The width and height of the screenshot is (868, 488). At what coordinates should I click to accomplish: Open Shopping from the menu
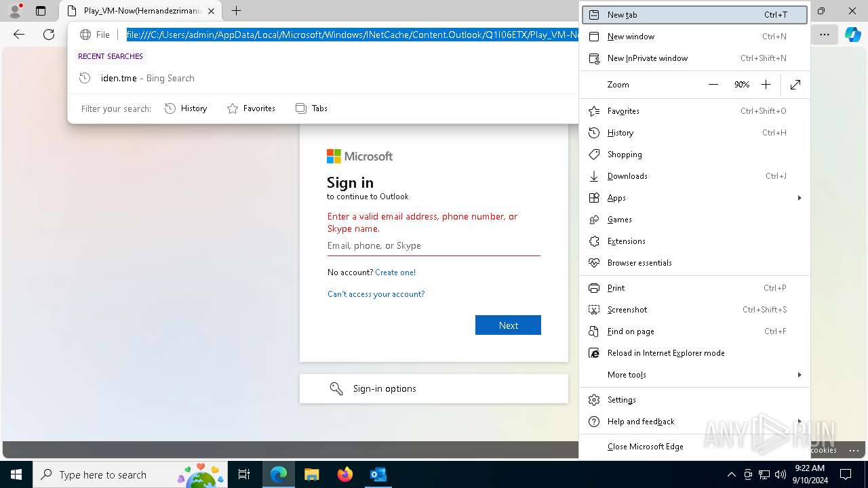695,155
